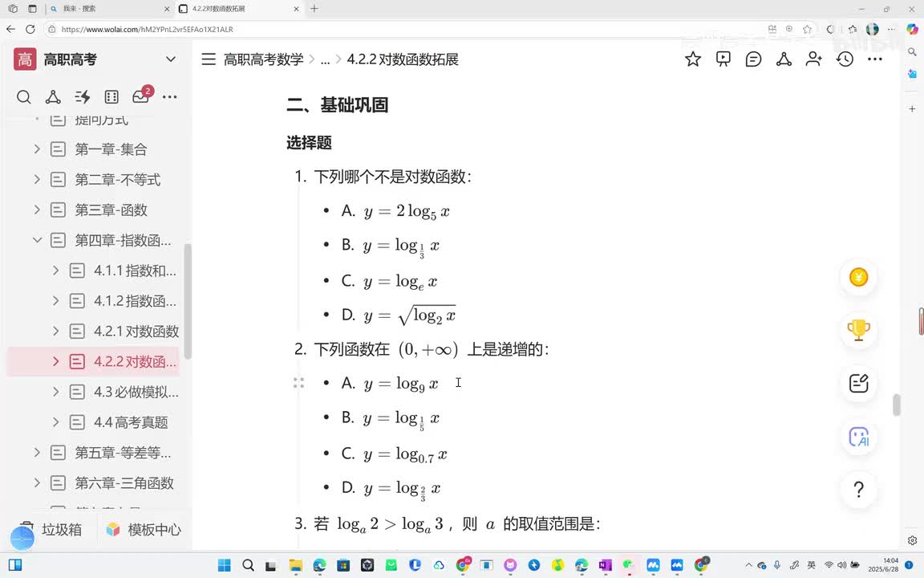Expand the 4.3 必做模拟... page node

tap(56, 392)
